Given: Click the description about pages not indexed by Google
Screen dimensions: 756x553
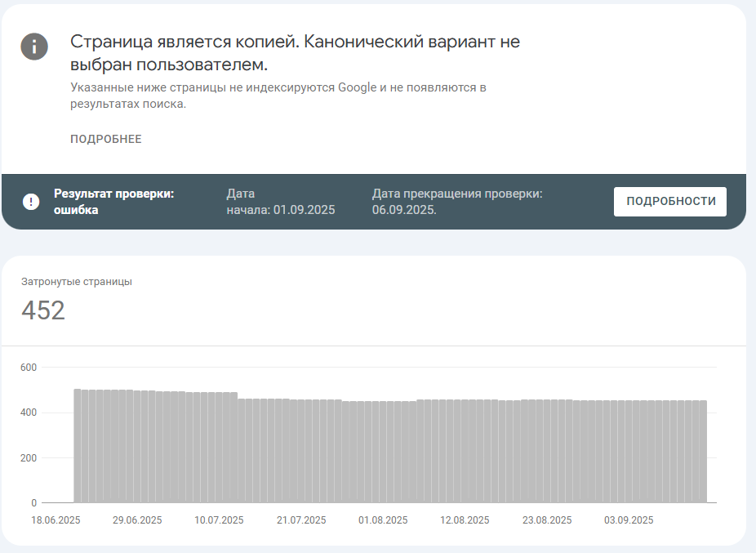Looking at the screenshot, I should 278,96.
